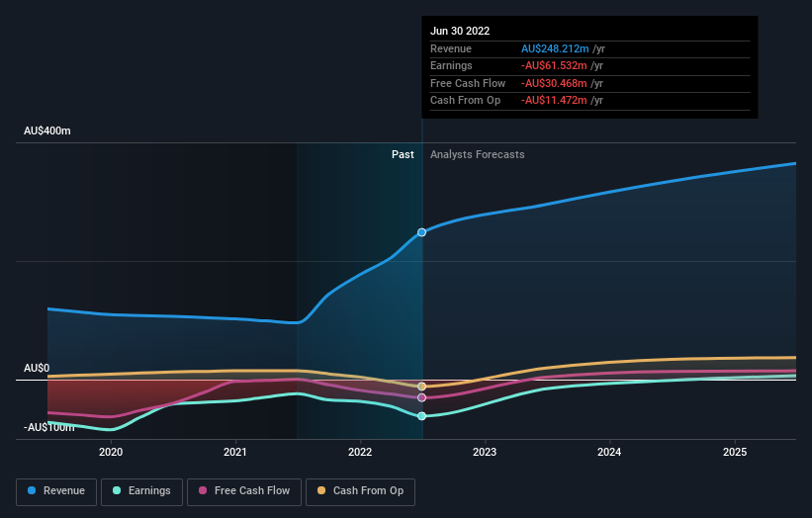Click the 2023 x-axis label
The height and width of the screenshot is (518, 812).
[x=485, y=452]
